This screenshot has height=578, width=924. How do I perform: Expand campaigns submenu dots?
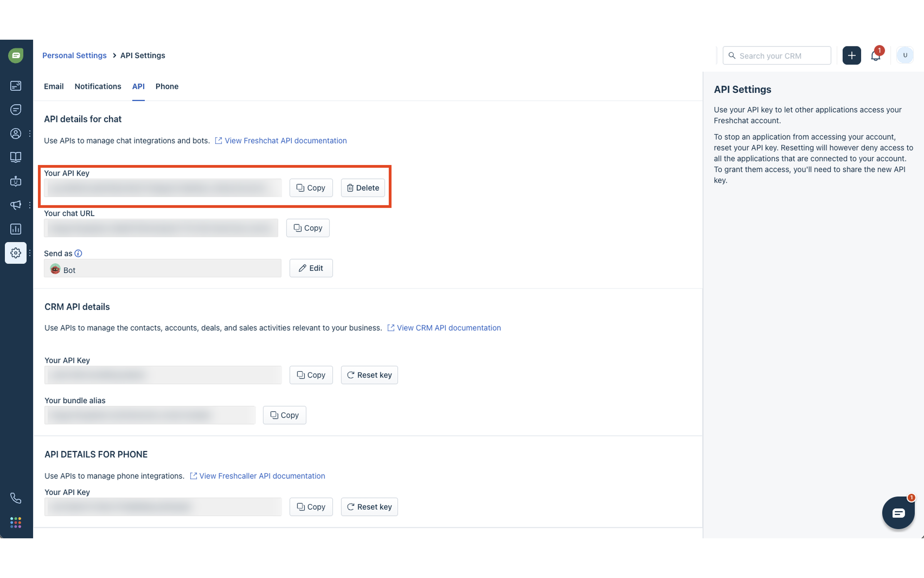[x=30, y=205]
